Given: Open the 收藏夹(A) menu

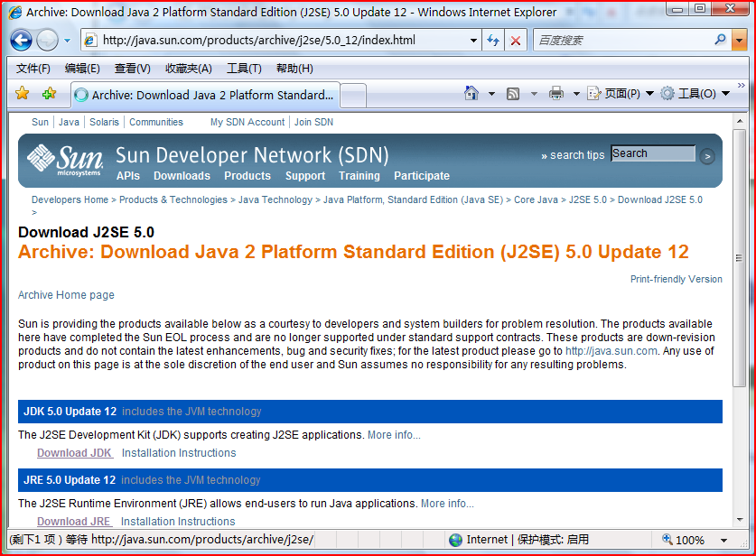Looking at the screenshot, I should [189, 69].
